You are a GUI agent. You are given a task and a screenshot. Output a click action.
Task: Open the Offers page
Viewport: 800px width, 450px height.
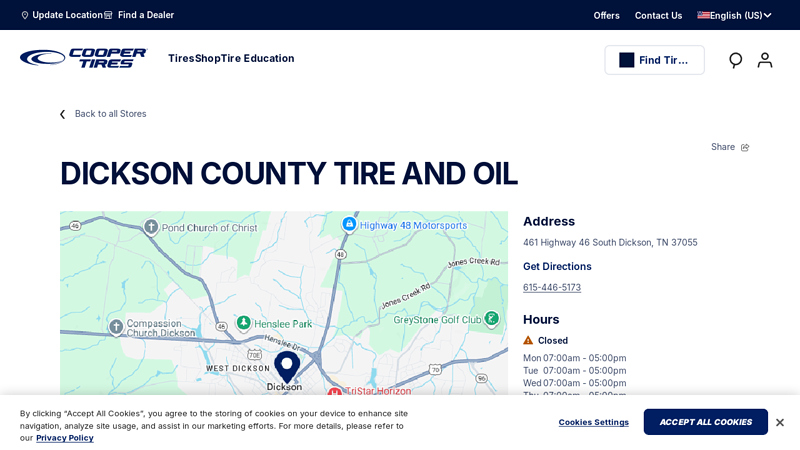(606, 15)
